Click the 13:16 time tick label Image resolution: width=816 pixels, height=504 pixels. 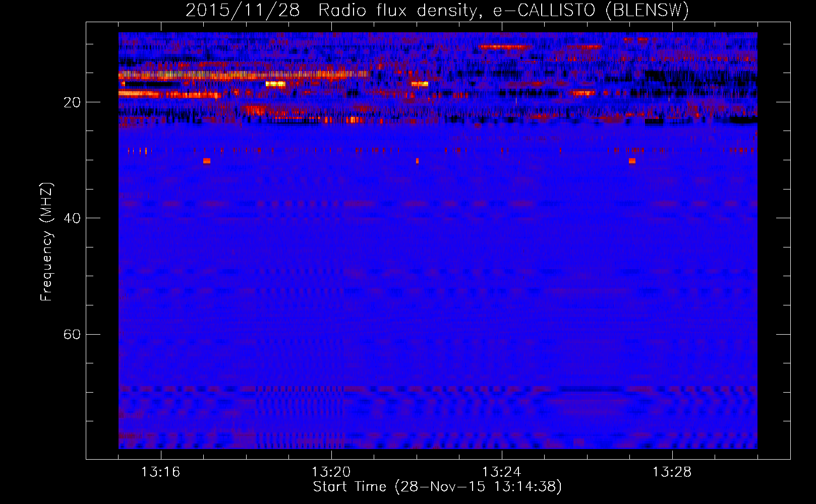[x=160, y=472]
